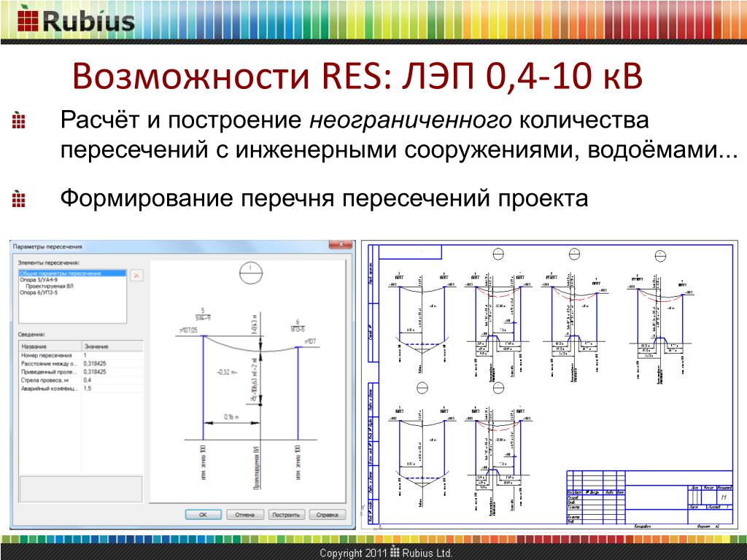Click the Построить button

(286, 515)
